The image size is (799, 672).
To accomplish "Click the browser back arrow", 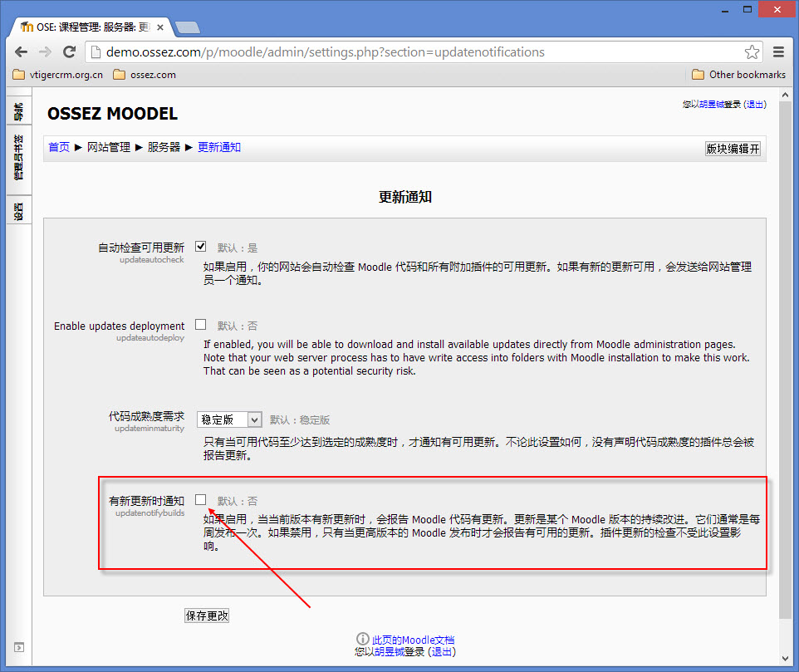I will click(21, 52).
